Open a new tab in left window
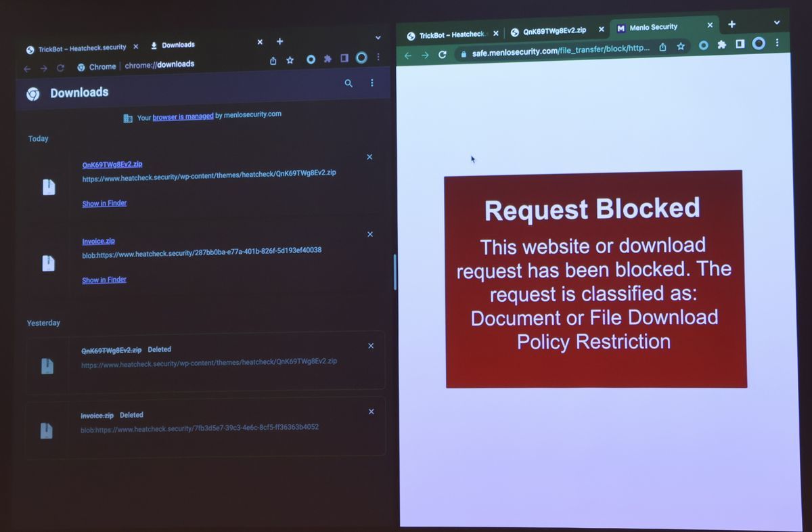The width and height of the screenshot is (812, 532). pos(279,41)
